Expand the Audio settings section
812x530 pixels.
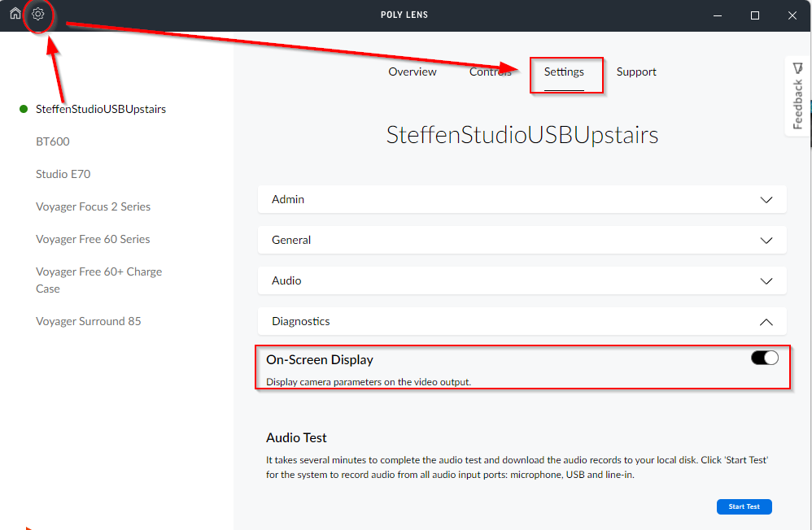pos(522,280)
